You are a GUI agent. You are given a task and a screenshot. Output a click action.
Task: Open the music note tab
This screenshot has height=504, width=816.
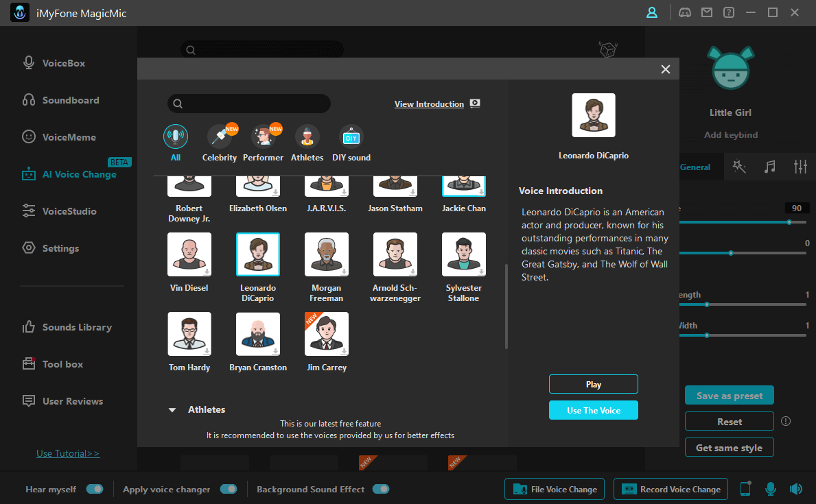coord(770,167)
